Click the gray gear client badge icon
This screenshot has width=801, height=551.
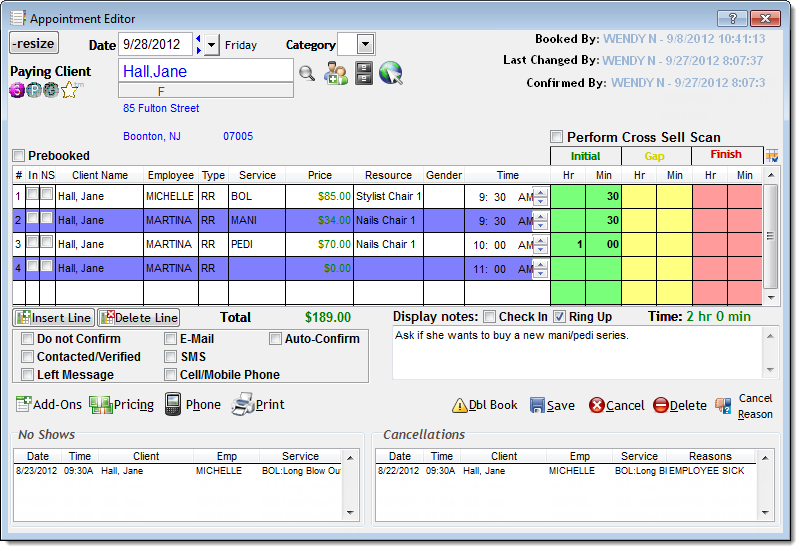coord(51,90)
